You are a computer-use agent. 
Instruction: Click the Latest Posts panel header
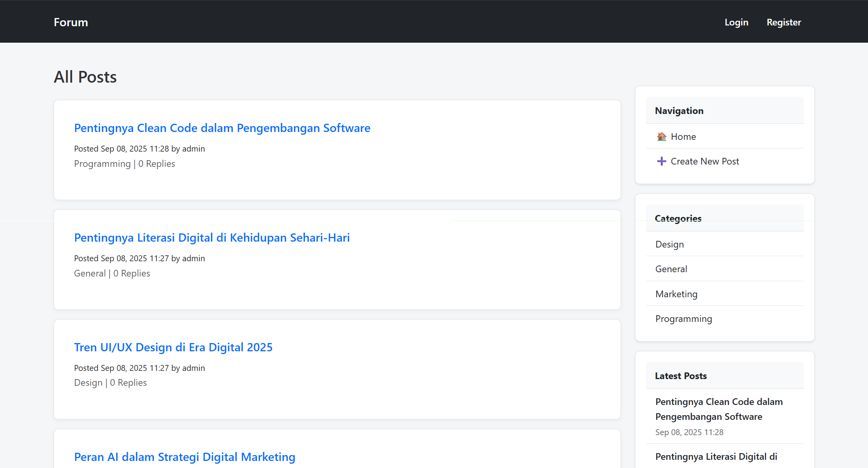tap(681, 376)
